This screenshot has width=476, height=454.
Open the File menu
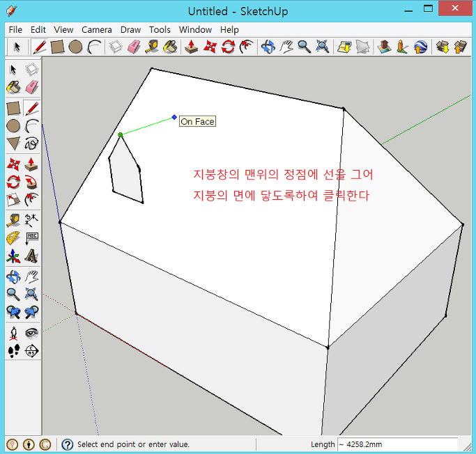tap(15, 30)
